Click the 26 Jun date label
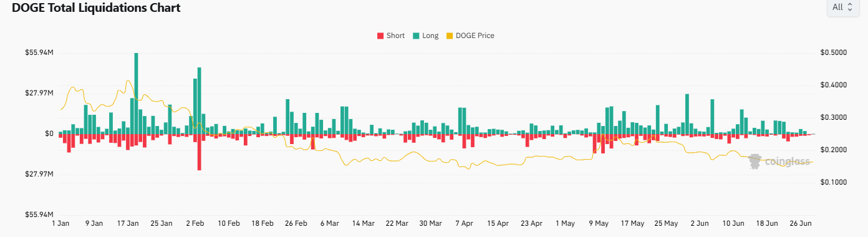The height and width of the screenshot is (237, 868). (801, 223)
